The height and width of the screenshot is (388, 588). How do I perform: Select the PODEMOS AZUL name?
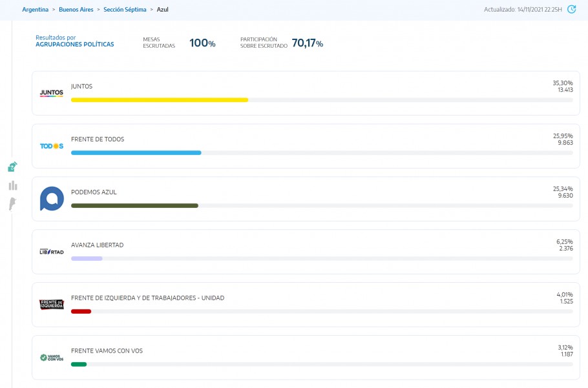[x=94, y=192]
